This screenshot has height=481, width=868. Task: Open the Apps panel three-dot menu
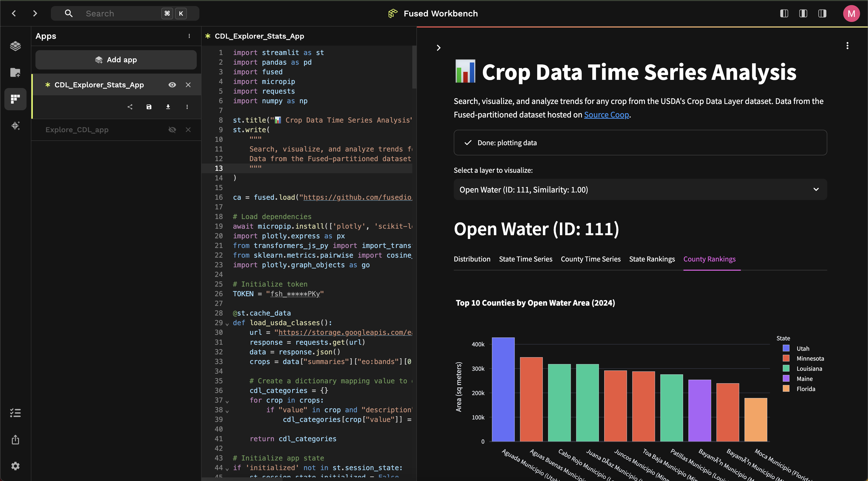tap(189, 36)
